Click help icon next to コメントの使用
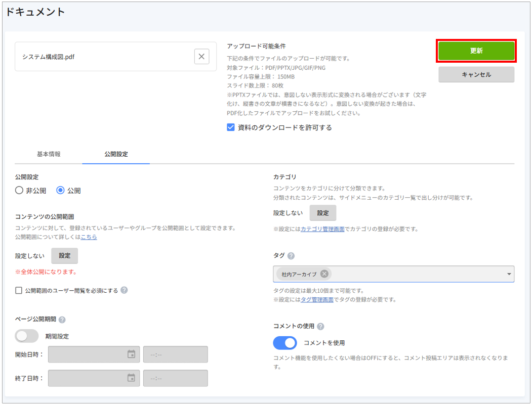The height and width of the screenshot is (405, 532). (320, 326)
